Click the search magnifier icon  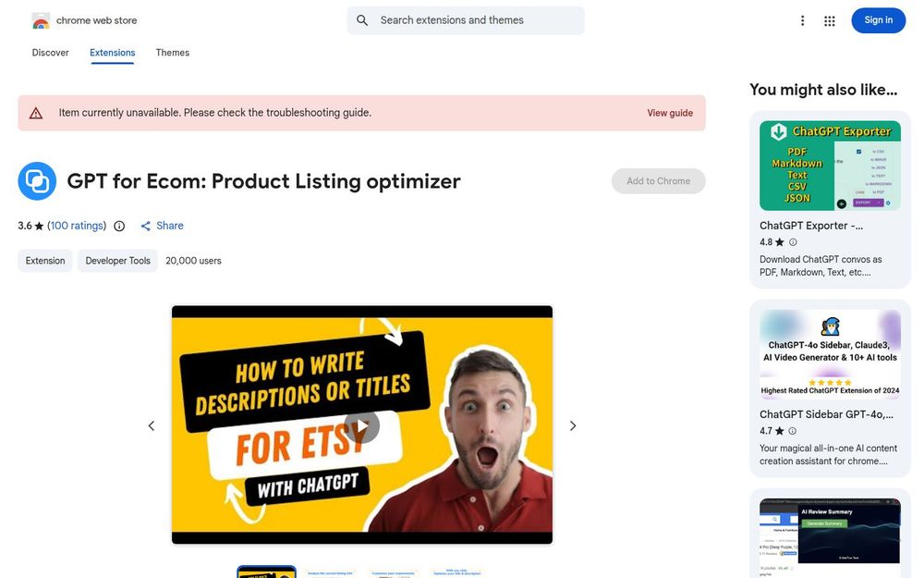click(362, 20)
